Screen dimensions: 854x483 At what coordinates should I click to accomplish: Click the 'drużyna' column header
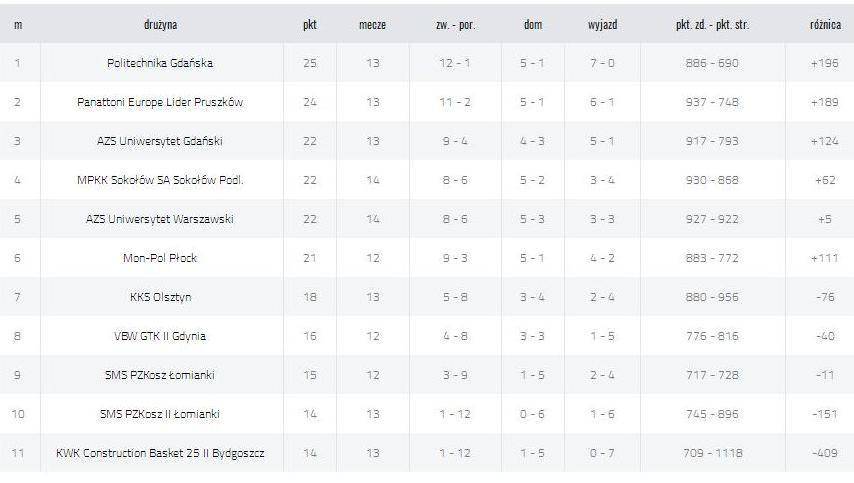160,25
